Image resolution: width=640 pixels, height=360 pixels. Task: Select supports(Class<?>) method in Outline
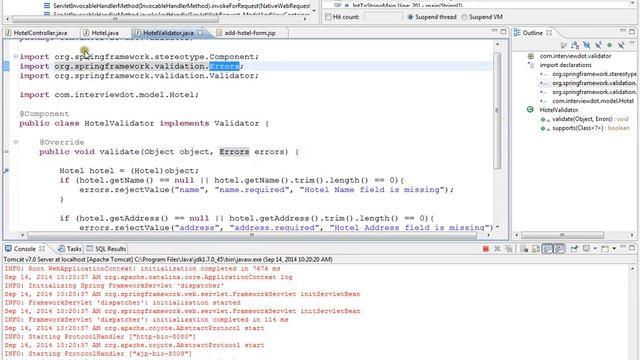click(x=590, y=128)
